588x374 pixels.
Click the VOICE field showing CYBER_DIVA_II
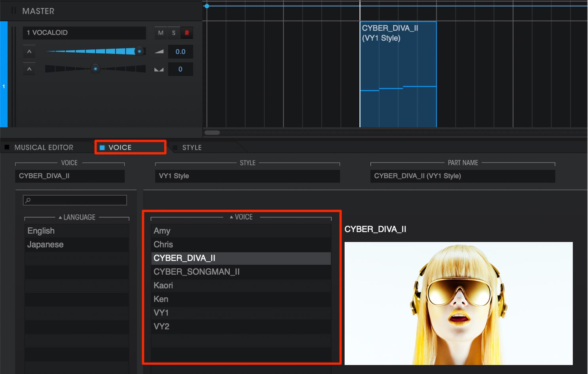[x=70, y=176]
